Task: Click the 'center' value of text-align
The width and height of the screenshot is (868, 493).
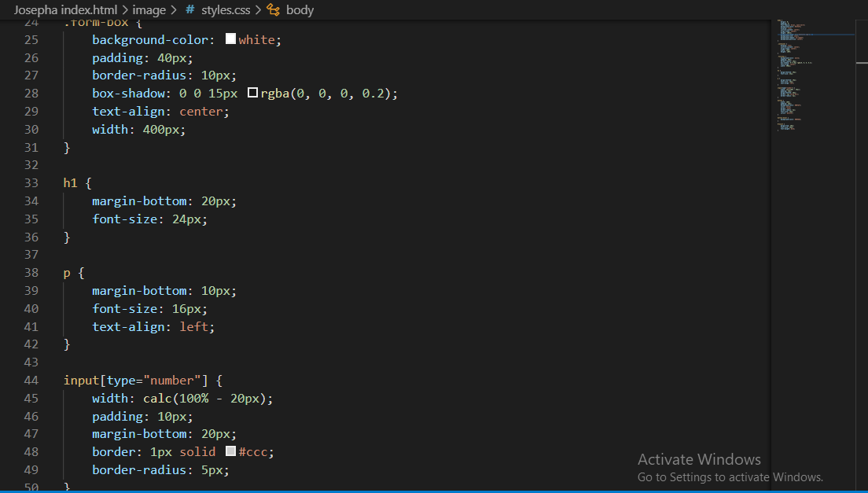Action: click(x=201, y=112)
